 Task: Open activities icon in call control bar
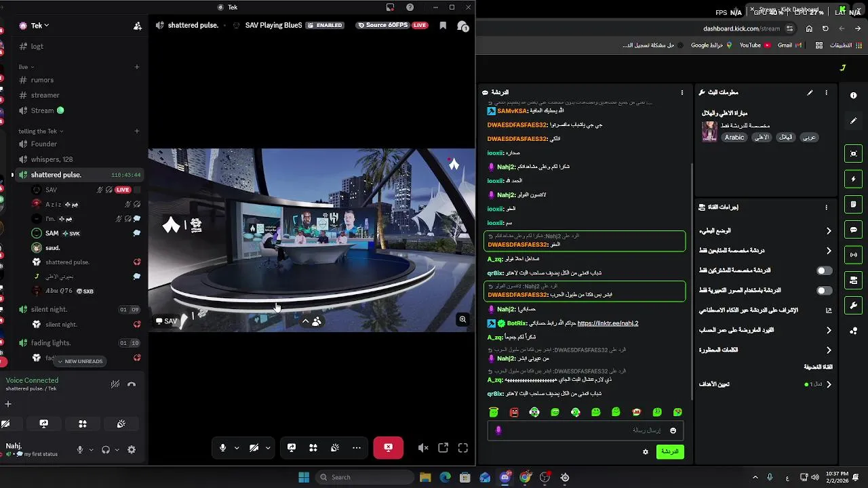click(x=313, y=448)
